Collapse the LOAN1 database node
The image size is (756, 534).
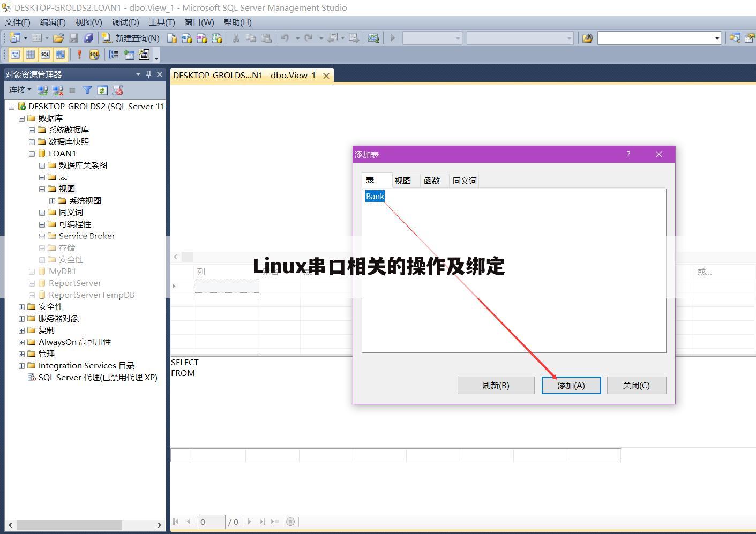tap(32, 153)
